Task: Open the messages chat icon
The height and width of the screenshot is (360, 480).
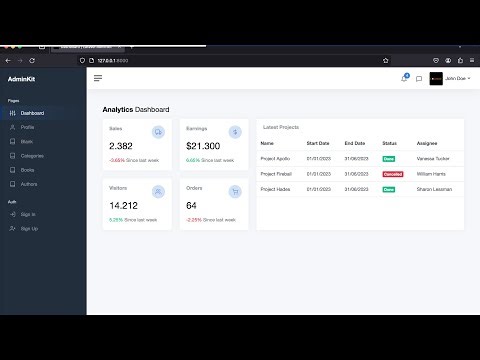Action: 419,79
